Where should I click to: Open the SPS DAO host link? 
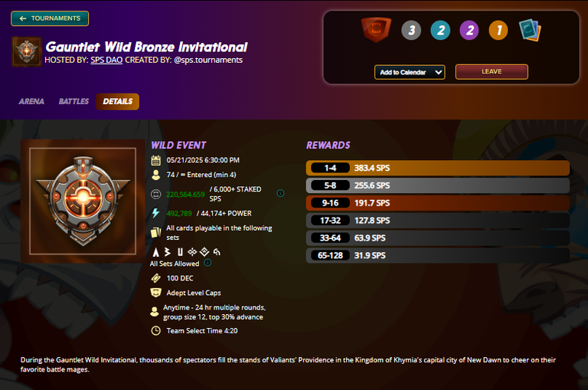point(106,60)
